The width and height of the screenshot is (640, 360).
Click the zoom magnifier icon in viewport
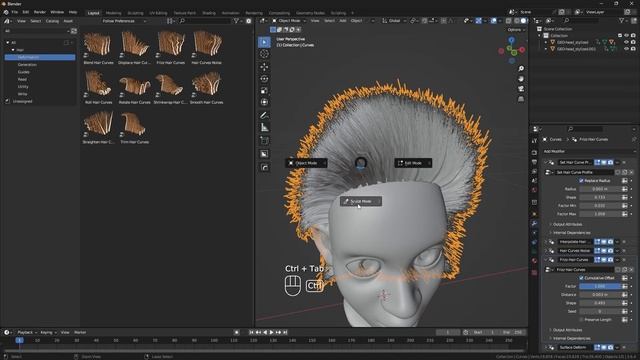pyautogui.click(x=521, y=69)
